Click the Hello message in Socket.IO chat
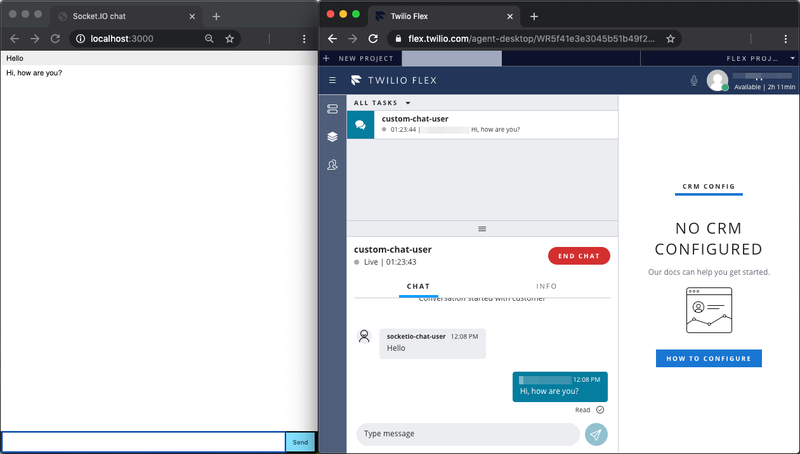The height and width of the screenshot is (454, 800). coord(15,58)
